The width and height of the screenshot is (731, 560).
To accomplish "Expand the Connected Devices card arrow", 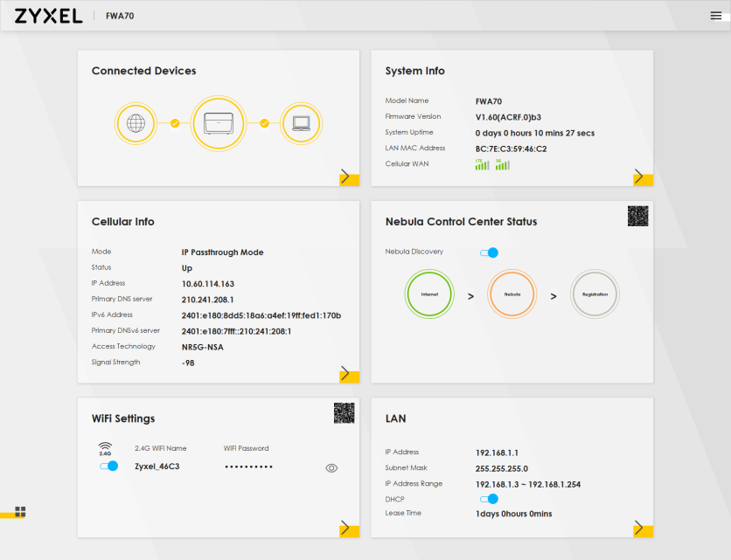I will point(348,177).
